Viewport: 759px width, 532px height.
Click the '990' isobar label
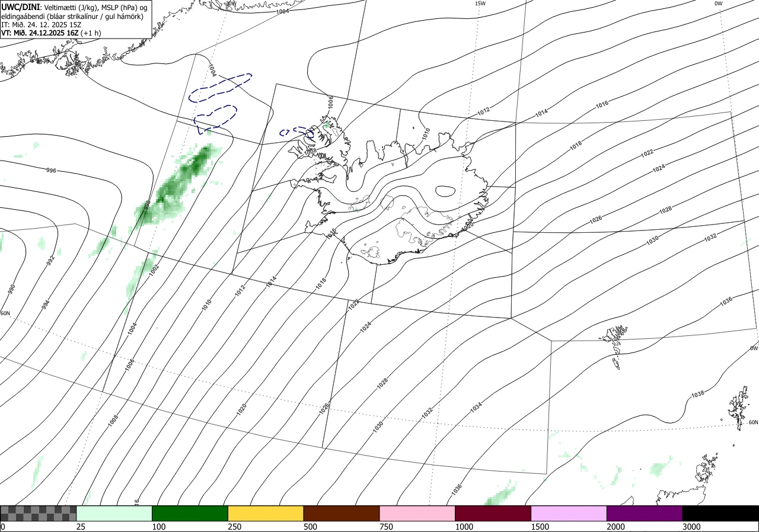point(12,289)
